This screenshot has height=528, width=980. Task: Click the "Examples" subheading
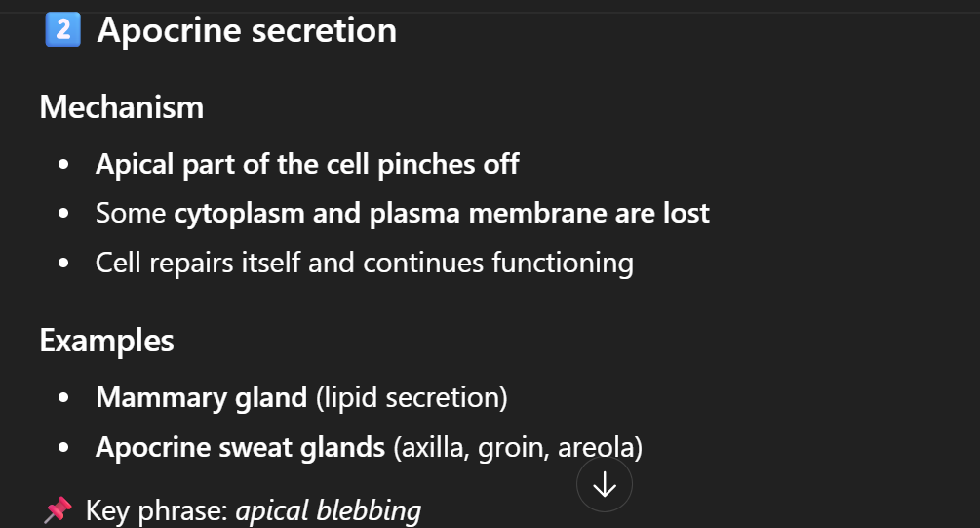(x=106, y=341)
